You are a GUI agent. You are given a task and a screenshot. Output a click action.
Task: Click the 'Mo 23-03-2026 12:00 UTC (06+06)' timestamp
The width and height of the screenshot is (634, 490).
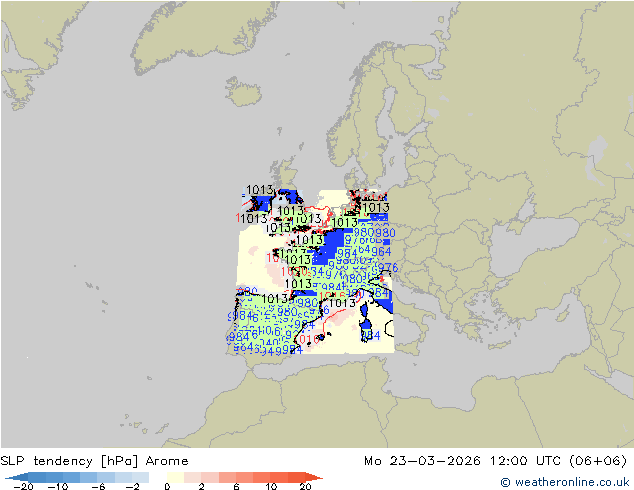click(495, 461)
